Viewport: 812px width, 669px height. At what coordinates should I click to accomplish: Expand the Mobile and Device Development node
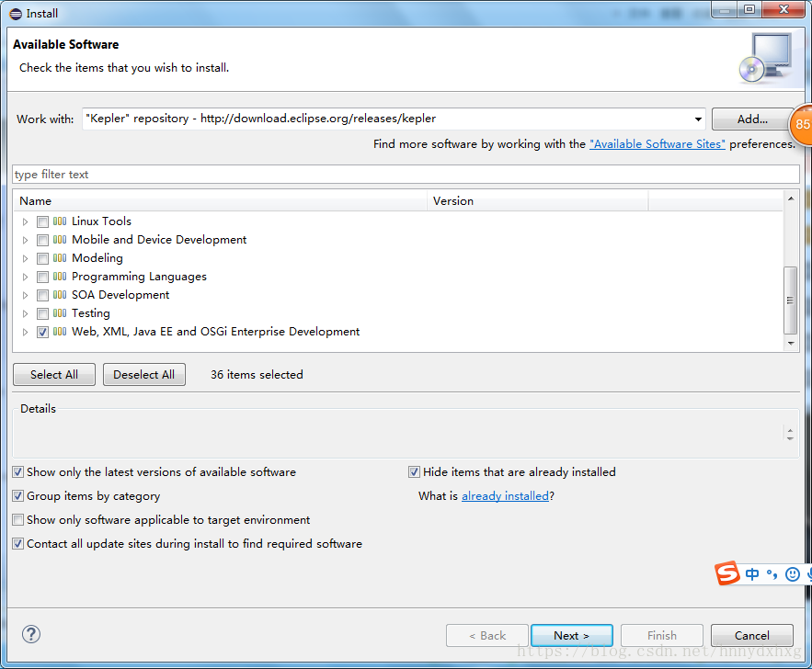[x=25, y=240]
